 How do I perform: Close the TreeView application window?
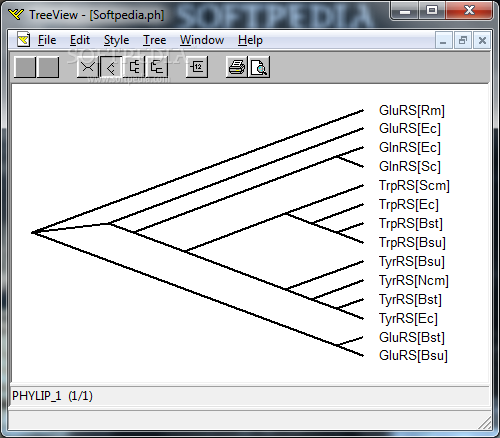pos(469,10)
